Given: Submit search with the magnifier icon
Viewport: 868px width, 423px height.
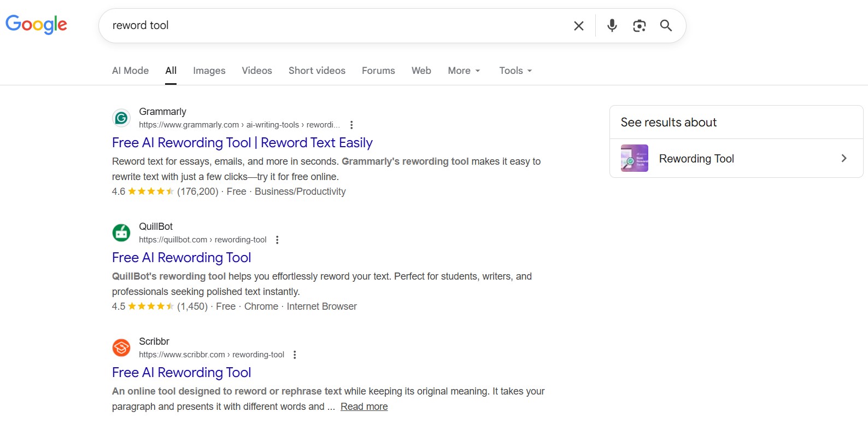Looking at the screenshot, I should tap(666, 25).
